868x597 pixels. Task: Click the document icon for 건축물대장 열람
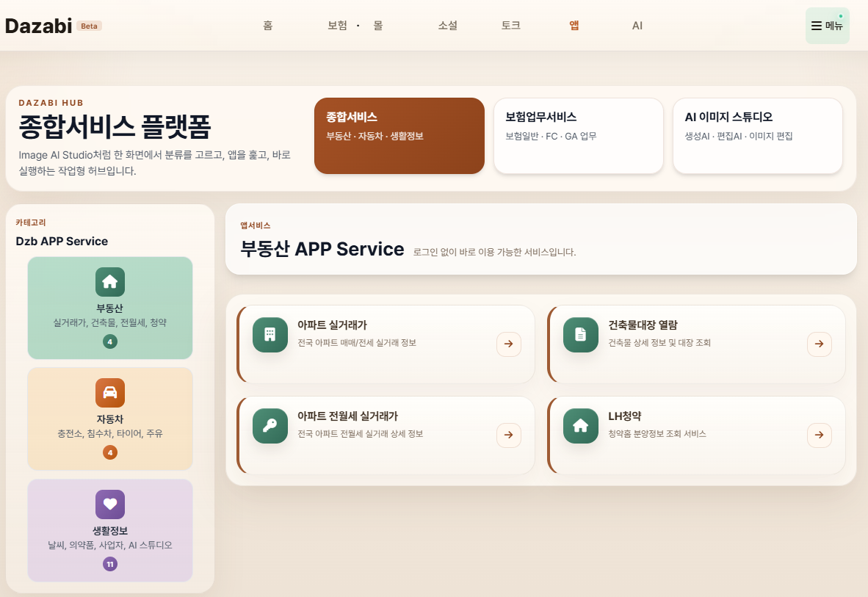[x=580, y=335]
